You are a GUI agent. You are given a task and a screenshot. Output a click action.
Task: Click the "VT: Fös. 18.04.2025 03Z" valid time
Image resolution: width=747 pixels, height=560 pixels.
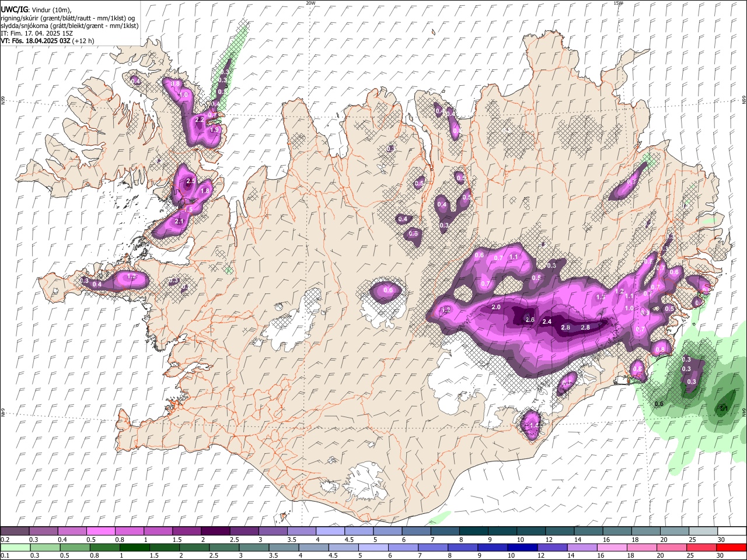[36, 41]
